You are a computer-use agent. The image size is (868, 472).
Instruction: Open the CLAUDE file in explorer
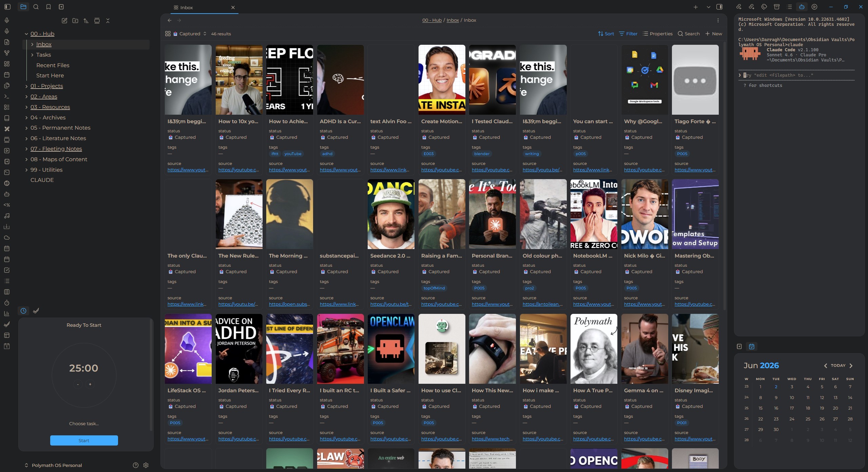pos(42,180)
